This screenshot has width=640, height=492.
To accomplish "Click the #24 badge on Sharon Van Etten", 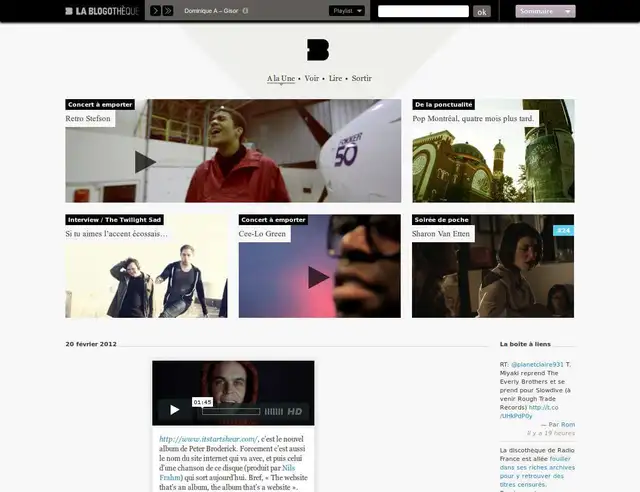I will (564, 231).
